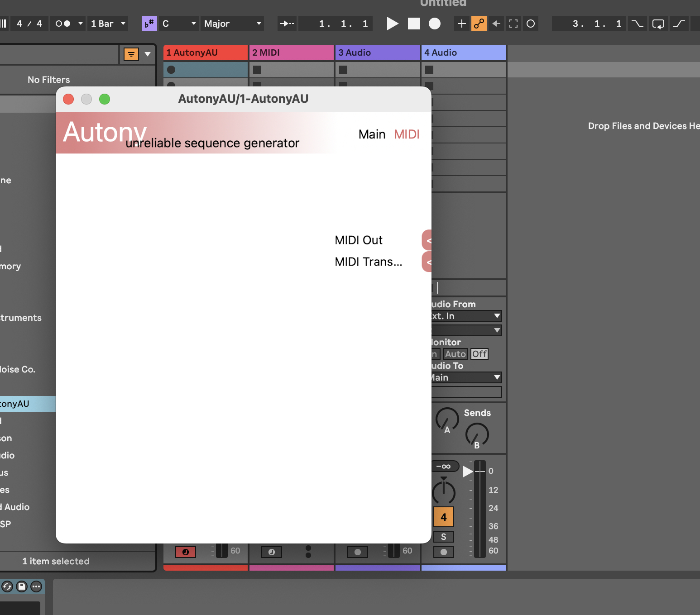Expand the browser filter dropdown triangle
This screenshot has width=700, height=615.
point(148,54)
